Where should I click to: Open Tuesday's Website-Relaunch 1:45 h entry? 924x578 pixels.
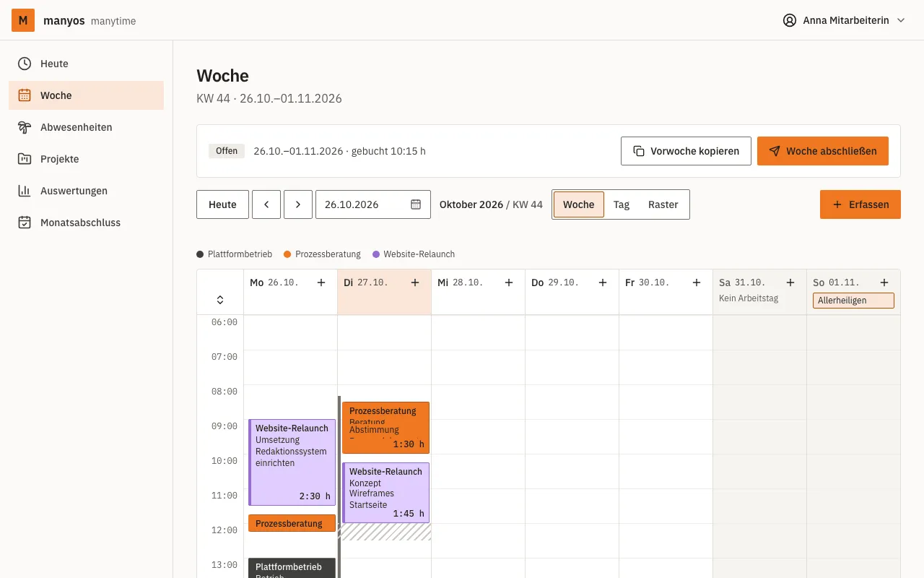tap(385, 493)
